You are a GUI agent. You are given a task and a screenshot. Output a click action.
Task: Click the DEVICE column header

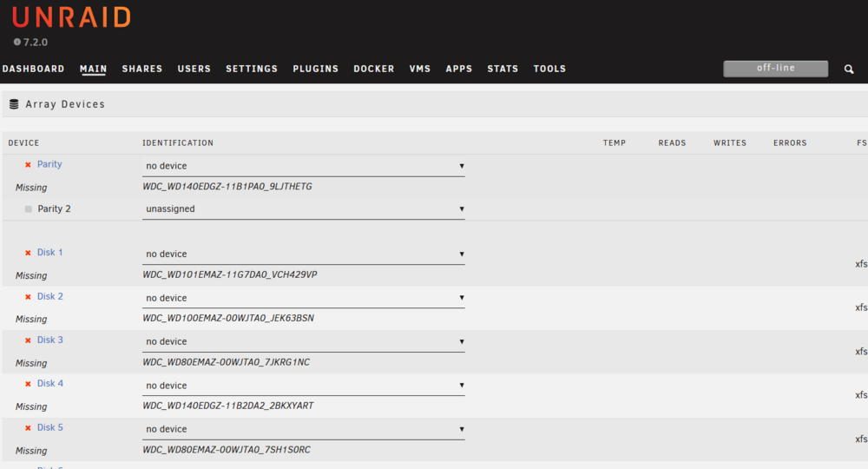pos(23,142)
